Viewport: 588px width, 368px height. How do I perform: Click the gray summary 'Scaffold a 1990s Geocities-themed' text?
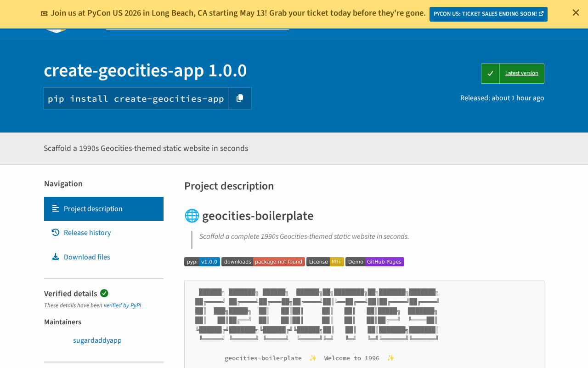(x=146, y=148)
